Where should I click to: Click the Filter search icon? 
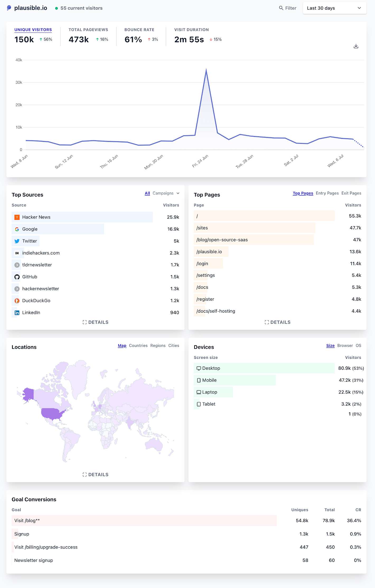281,8
